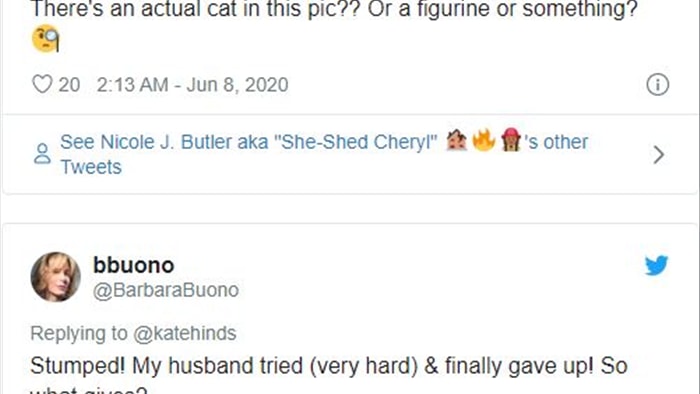Click the word Tweets on the second line
The height and width of the screenshot is (394, 700).
pyautogui.click(x=91, y=167)
